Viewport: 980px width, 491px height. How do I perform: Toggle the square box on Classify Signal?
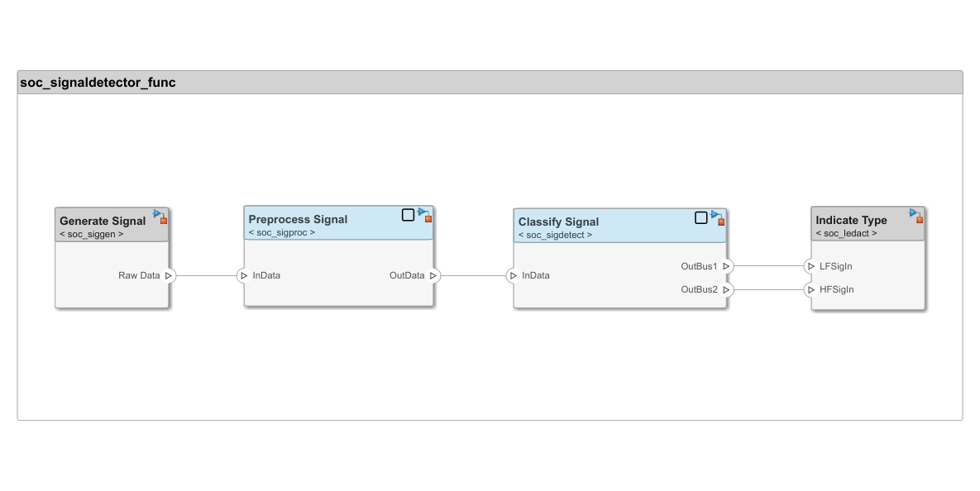pos(700,217)
